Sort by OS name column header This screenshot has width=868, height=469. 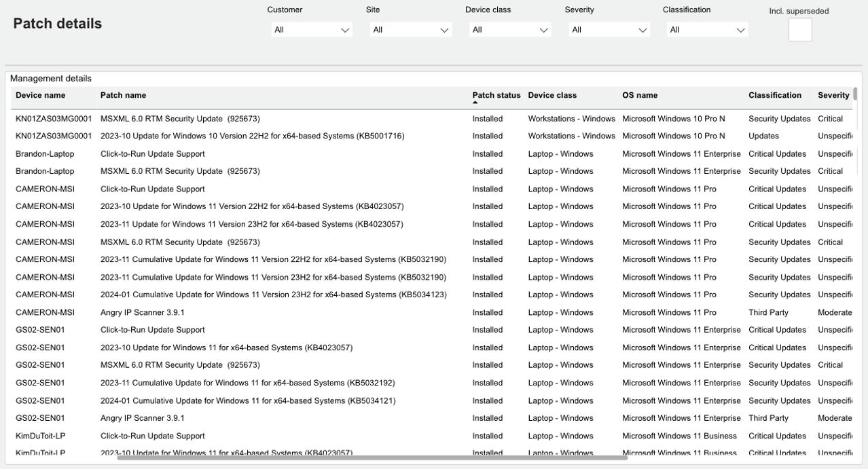[640, 96]
